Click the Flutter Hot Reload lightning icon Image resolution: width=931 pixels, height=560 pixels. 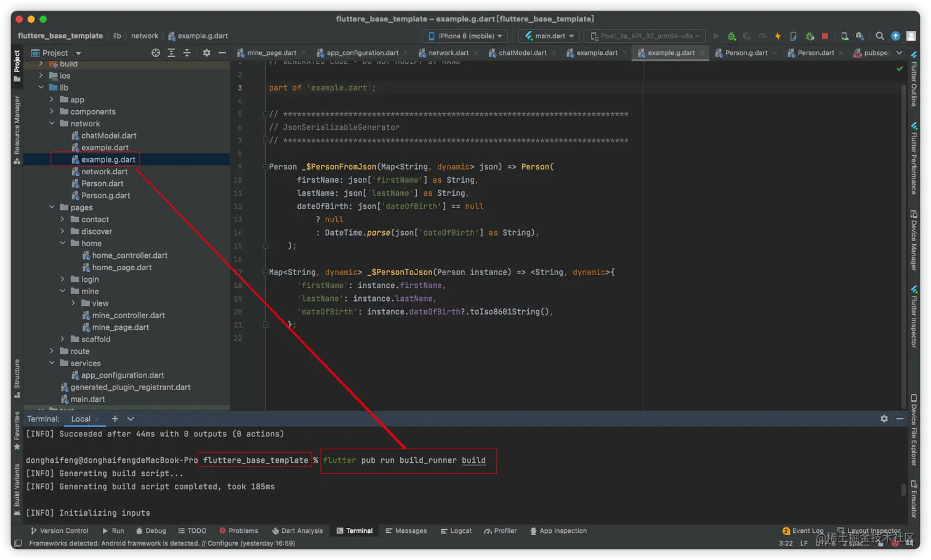click(x=778, y=36)
